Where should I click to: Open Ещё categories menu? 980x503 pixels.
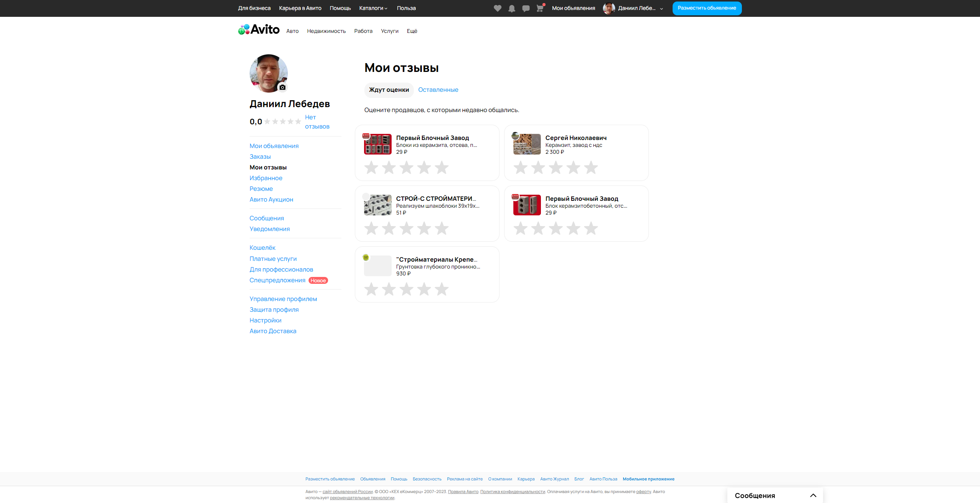pyautogui.click(x=412, y=31)
